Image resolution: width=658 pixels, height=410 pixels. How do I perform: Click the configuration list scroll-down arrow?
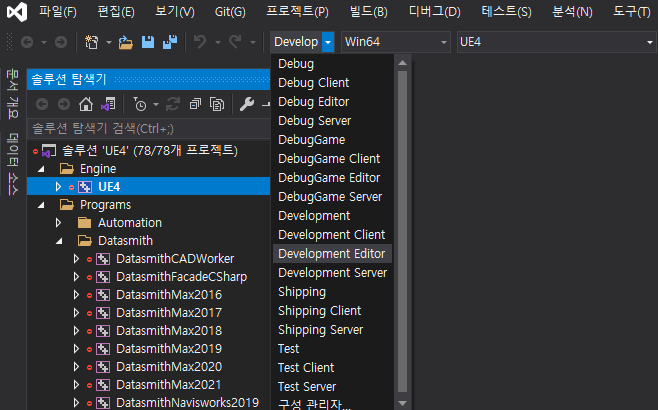click(402, 403)
